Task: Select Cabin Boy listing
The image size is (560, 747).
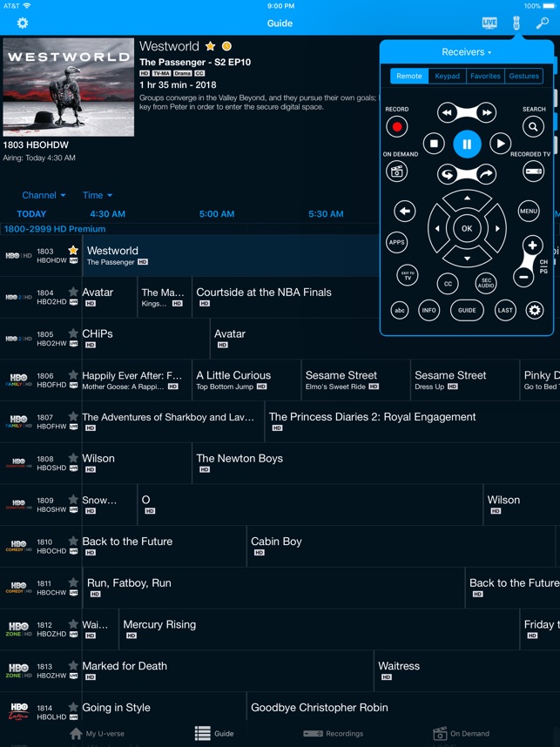Action: click(401, 547)
